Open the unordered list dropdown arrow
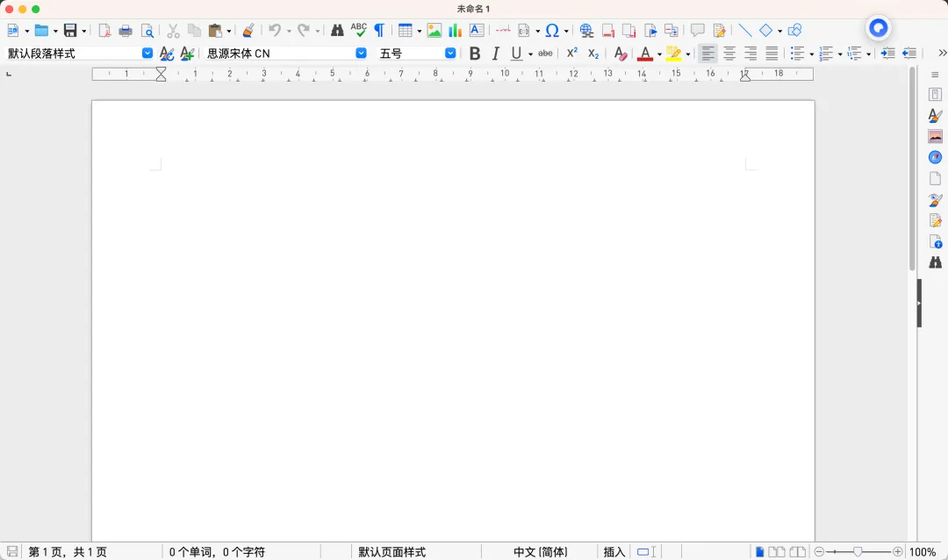Image resolution: width=948 pixels, height=560 pixels. [x=811, y=54]
